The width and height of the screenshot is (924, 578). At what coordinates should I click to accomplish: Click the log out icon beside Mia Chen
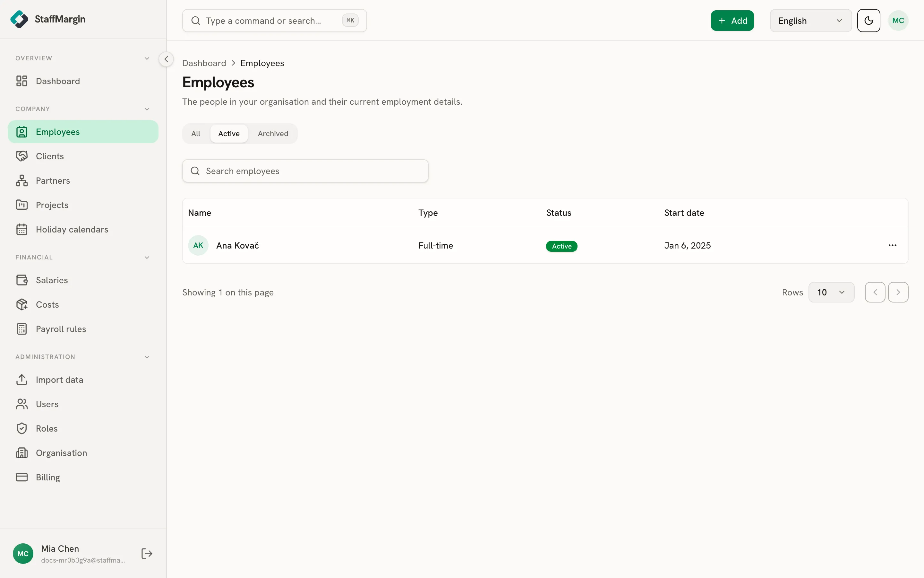tap(147, 554)
